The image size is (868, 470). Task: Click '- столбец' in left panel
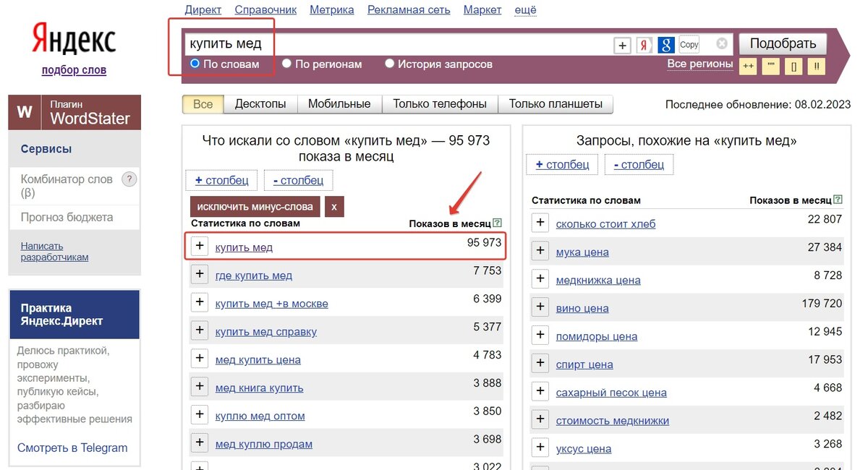click(x=298, y=180)
